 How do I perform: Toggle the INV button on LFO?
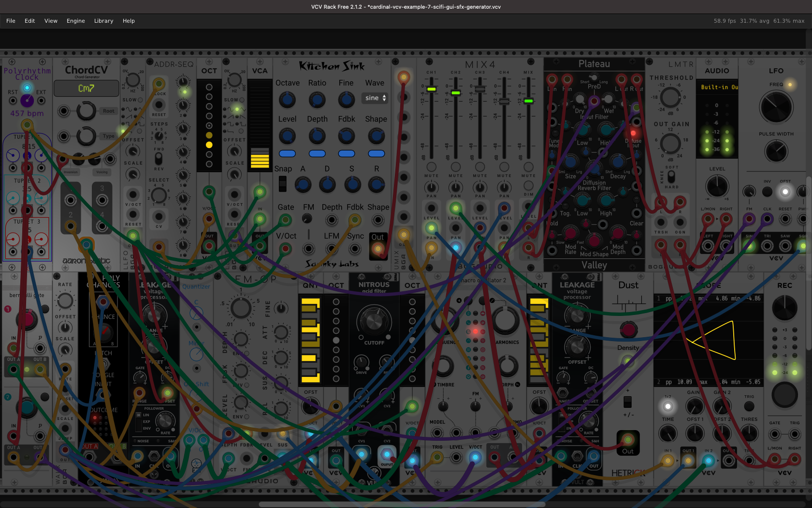point(767,192)
